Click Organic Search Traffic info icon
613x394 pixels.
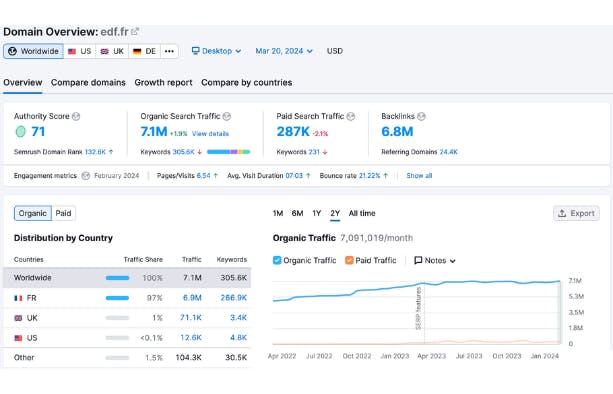coord(227,116)
